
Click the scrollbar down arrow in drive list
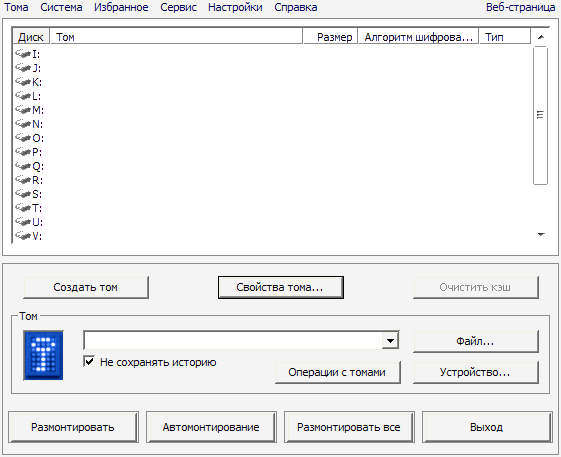541,234
